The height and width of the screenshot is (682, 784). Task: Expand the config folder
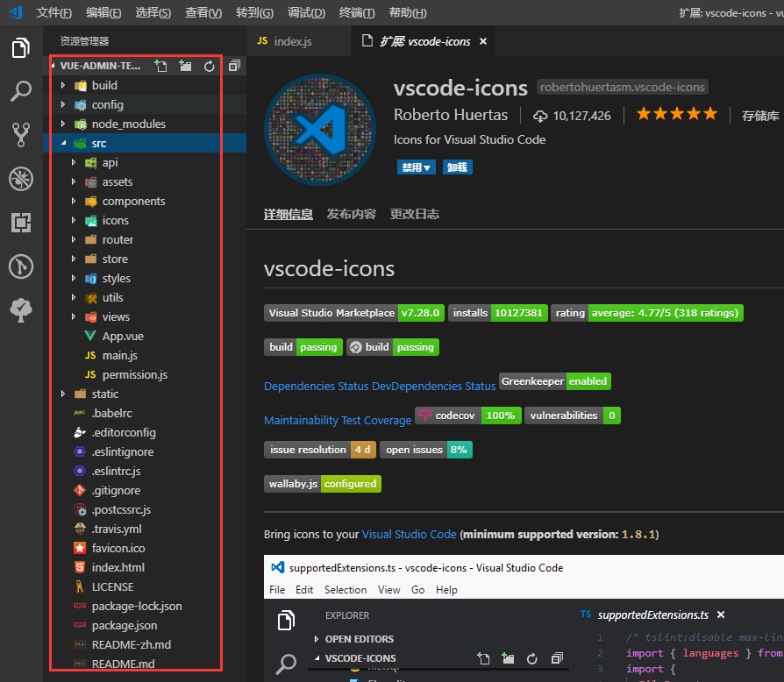(x=63, y=104)
